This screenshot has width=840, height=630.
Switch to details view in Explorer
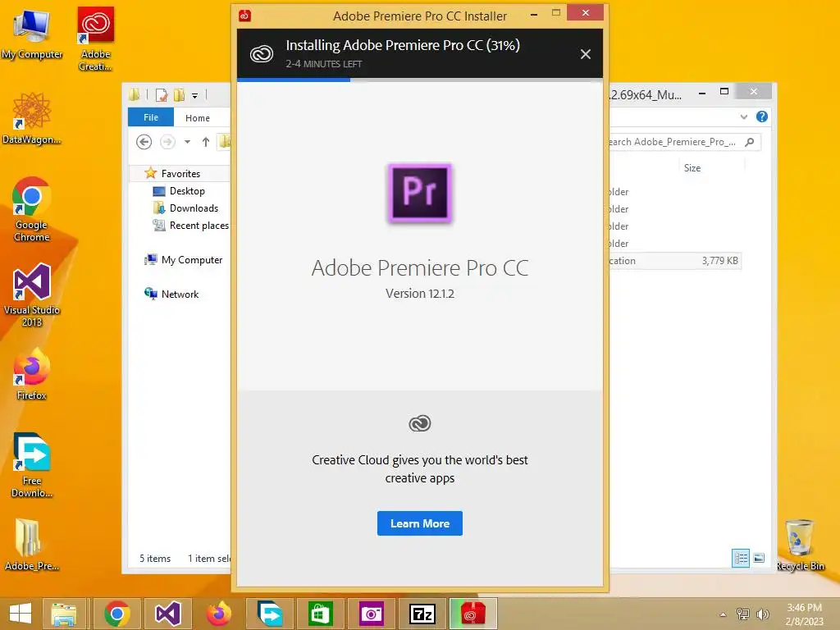[741, 558]
